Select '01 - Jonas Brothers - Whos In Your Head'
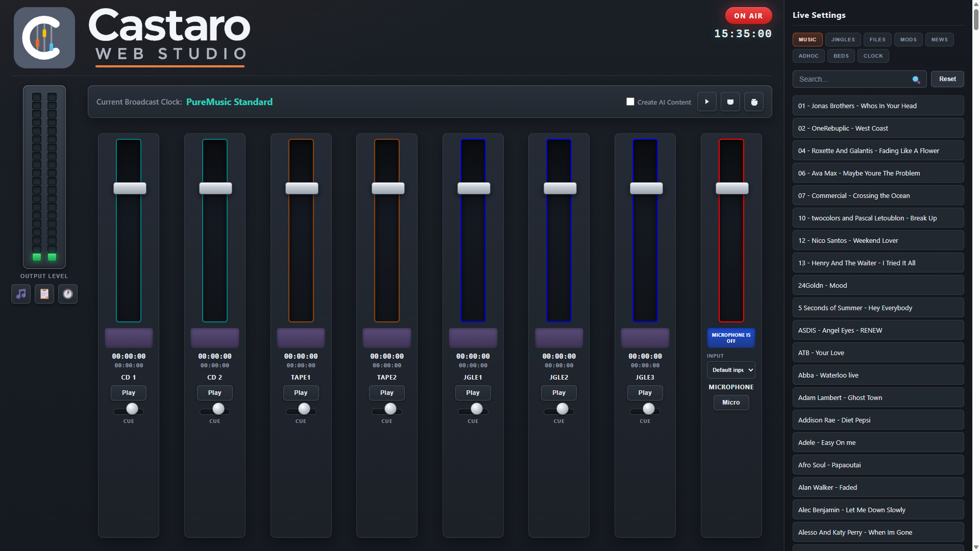 tap(878, 106)
